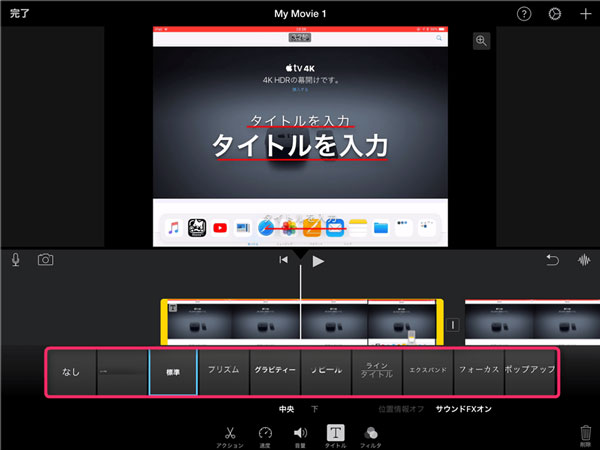Show audio waveforms icon
Image resolution: width=600 pixels, height=450 pixels.
pyautogui.click(x=584, y=260)
